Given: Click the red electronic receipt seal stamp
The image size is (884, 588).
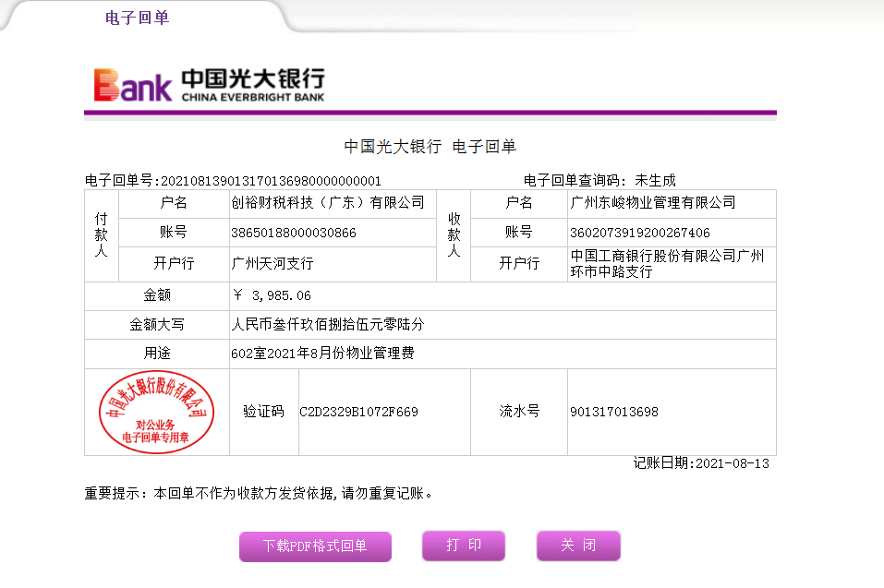Looking at the screenshot, I should pyautogui.click(x=156, y=413).
